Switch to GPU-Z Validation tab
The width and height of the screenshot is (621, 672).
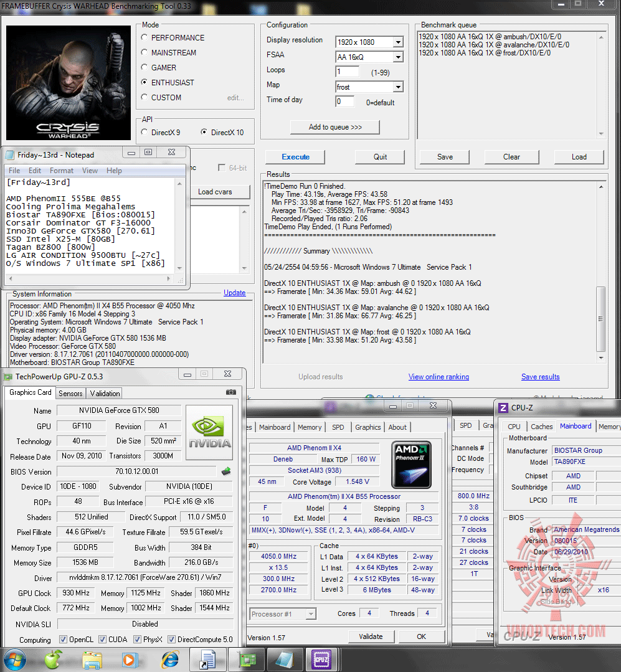[105, 394]
